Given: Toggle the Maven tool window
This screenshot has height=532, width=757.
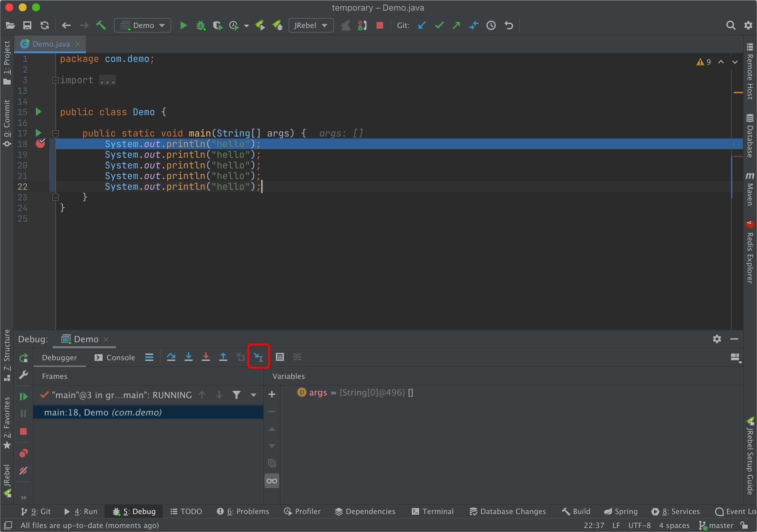Looking at the screenshot, I should coord(750,189).
